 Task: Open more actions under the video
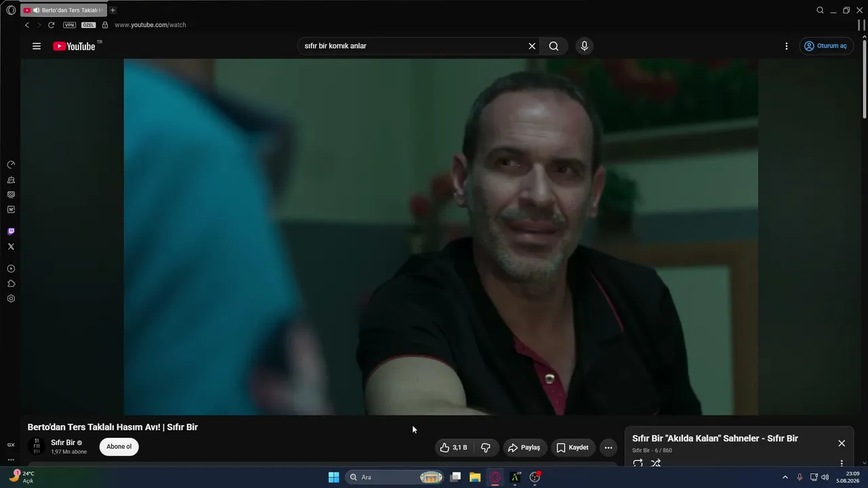(x=608, y=447)
